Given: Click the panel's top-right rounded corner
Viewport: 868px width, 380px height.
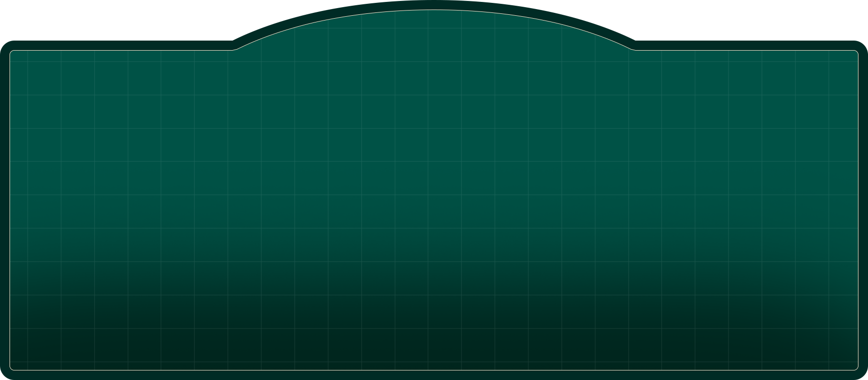Looking at the screenshot, I should pos(857,52).
